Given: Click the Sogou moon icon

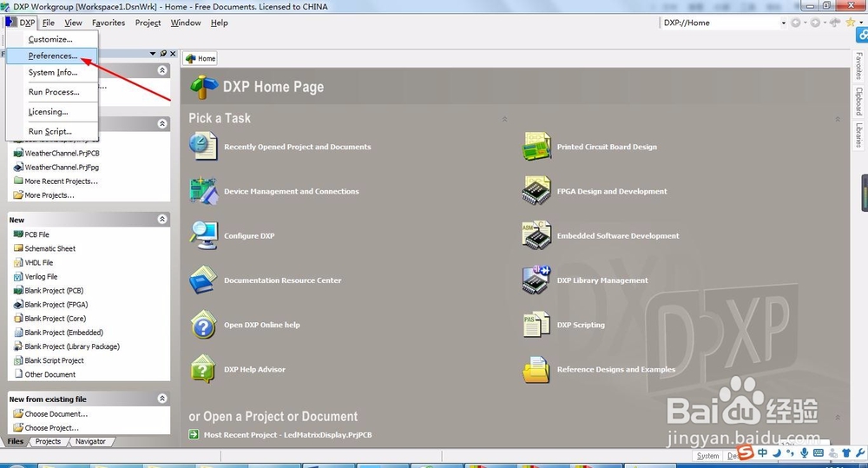Looking at the screenshot, I should 777,453.
